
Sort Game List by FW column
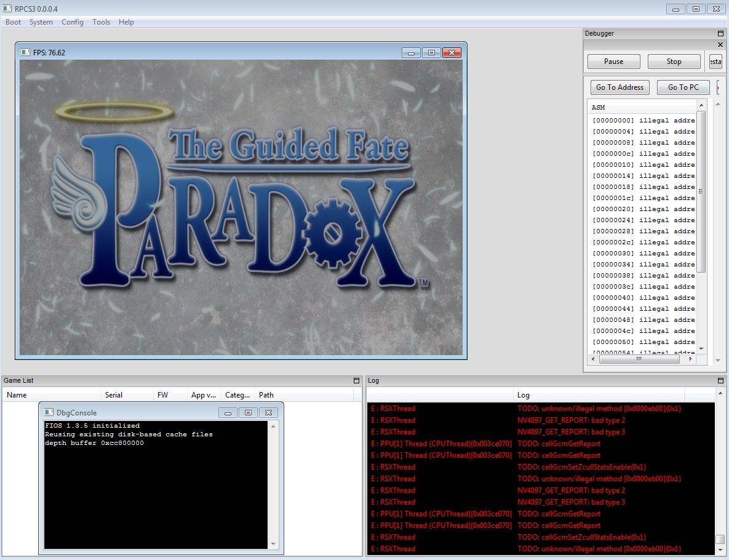170,395
